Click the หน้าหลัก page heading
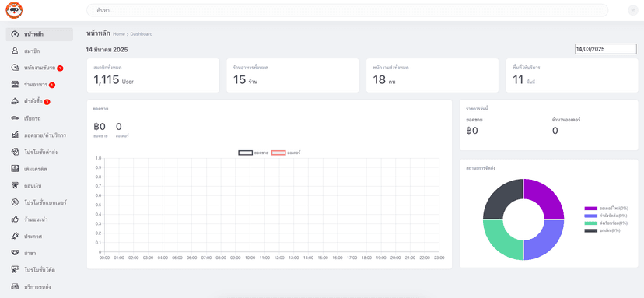 (x=98, y=33)
